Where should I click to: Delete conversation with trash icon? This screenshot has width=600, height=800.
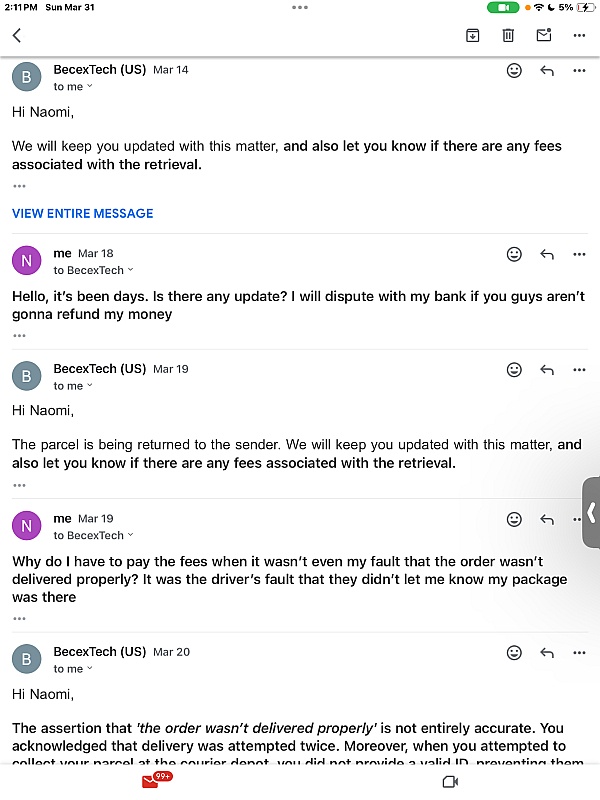[x=508, y=35]
